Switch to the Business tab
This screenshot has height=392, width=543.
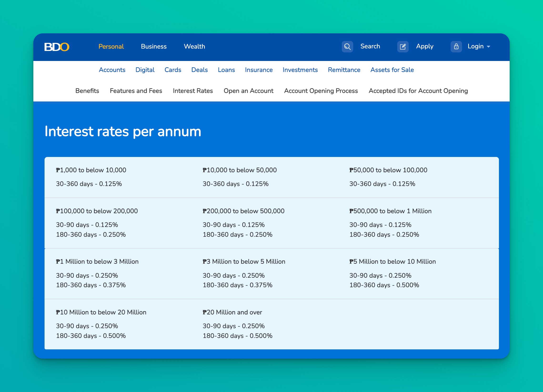[154, 46]
